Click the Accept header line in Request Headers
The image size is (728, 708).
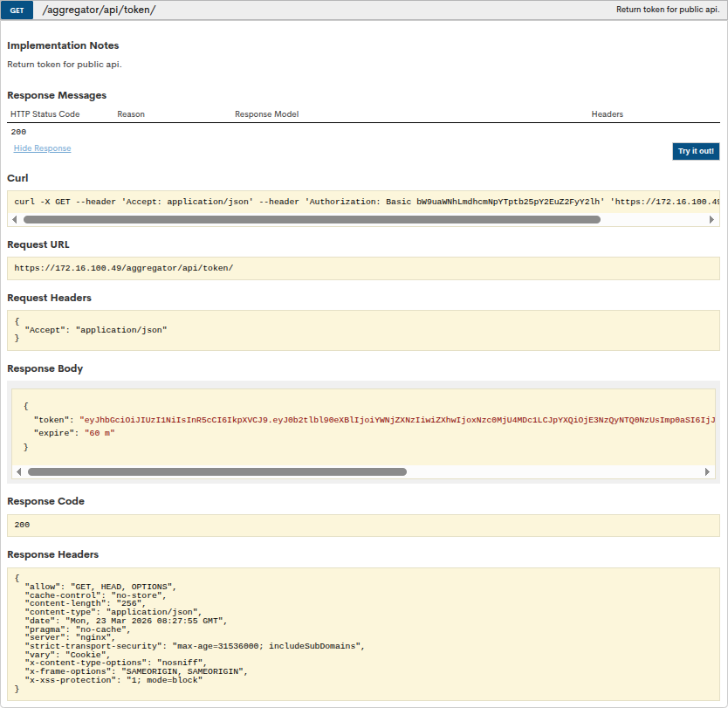click(x=96, y=330)
